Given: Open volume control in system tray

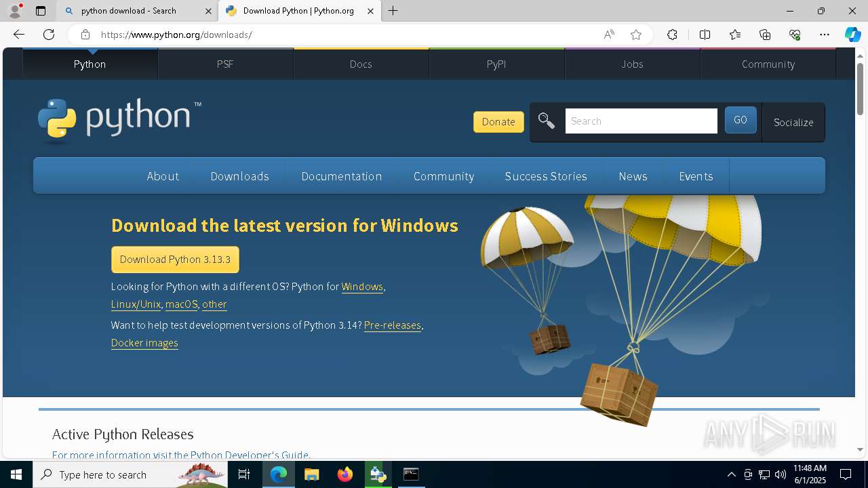Looking at the screenshot, I should pos(781,474).
